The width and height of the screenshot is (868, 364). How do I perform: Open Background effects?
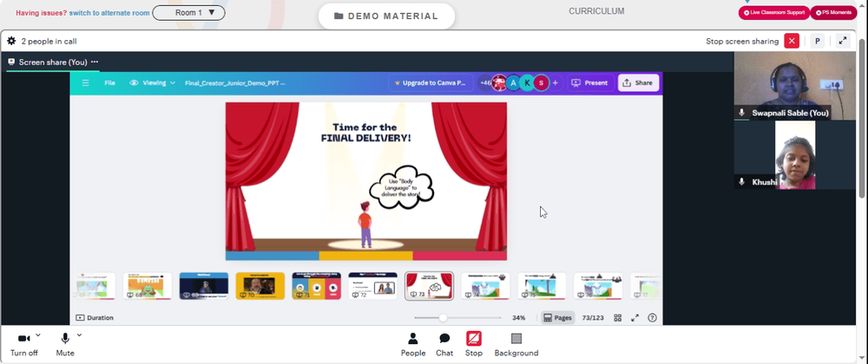click(x=516, y=345)
